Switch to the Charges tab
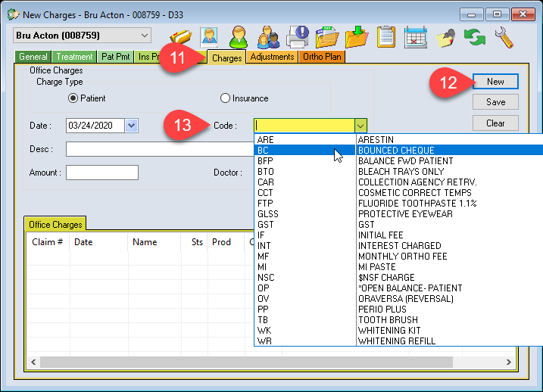This screenshot has height=392, width=543. [227, 58]
